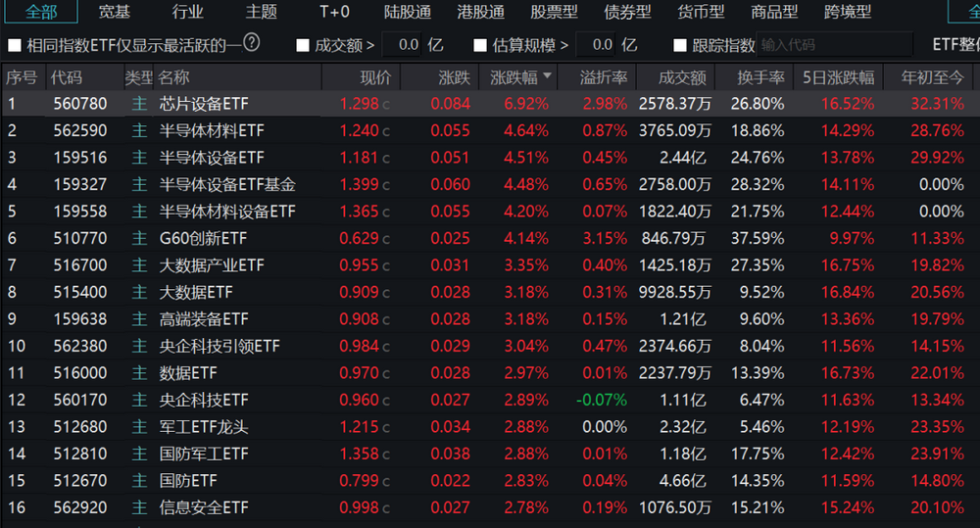The width and height of the screenshot is (980, 528).
Task: Click the 主 type icon for 大数据ETF
Action: [x=138, y=292]
